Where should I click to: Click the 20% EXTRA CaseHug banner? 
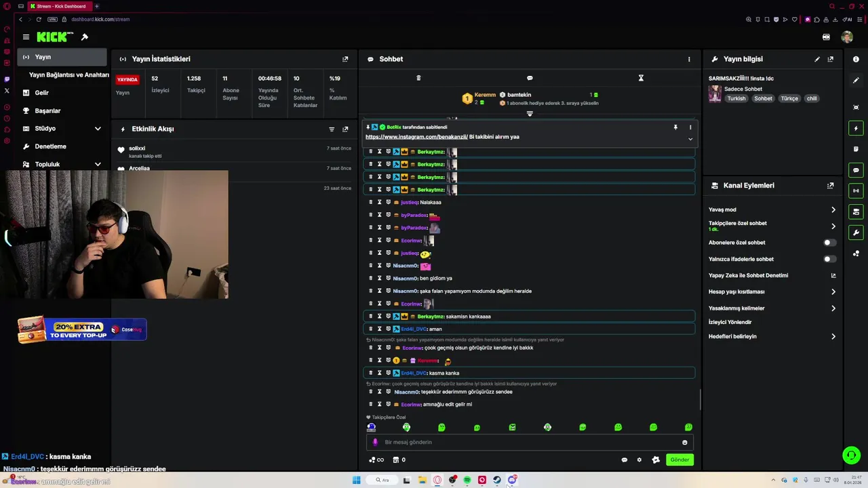tap(81, 330)
